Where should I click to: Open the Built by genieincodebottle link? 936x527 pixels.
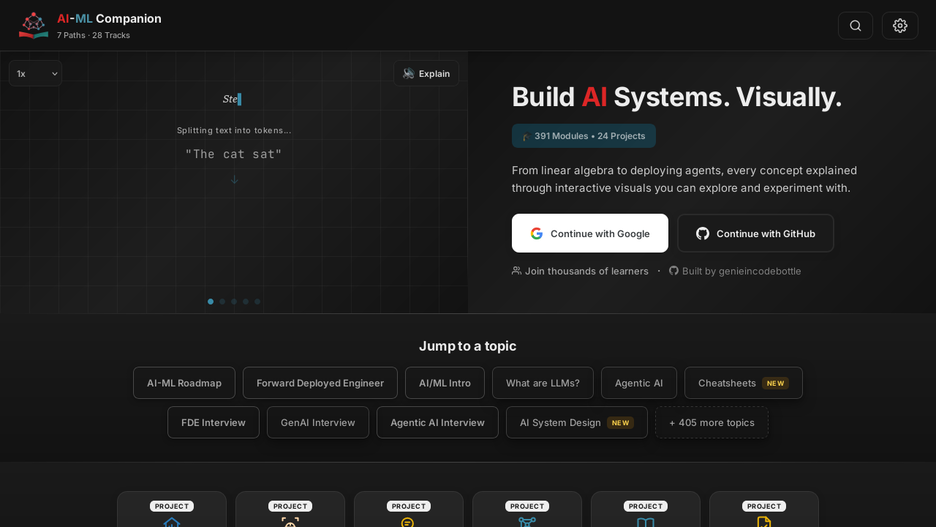pyautogui.click(x=735, y=271)
